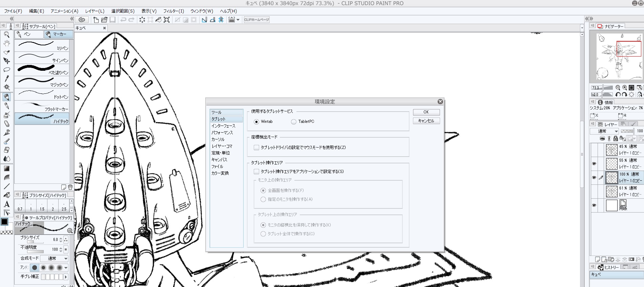Show the hidden 45% layer
Viewport: 644px width, 287px height.
(594, 150)
